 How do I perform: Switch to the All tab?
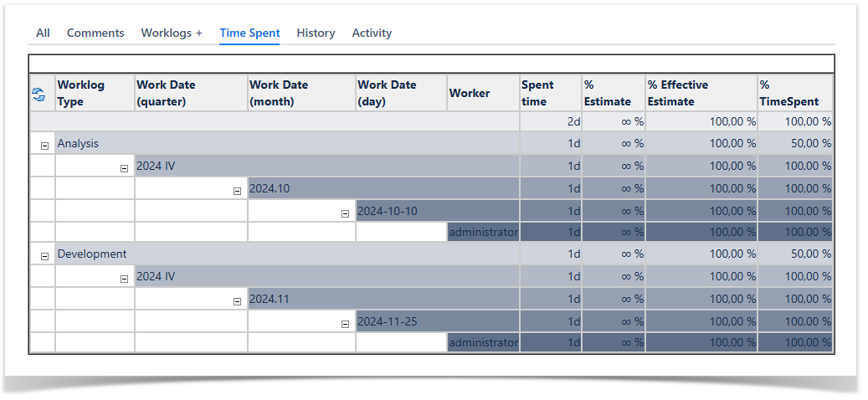[43, 33]
